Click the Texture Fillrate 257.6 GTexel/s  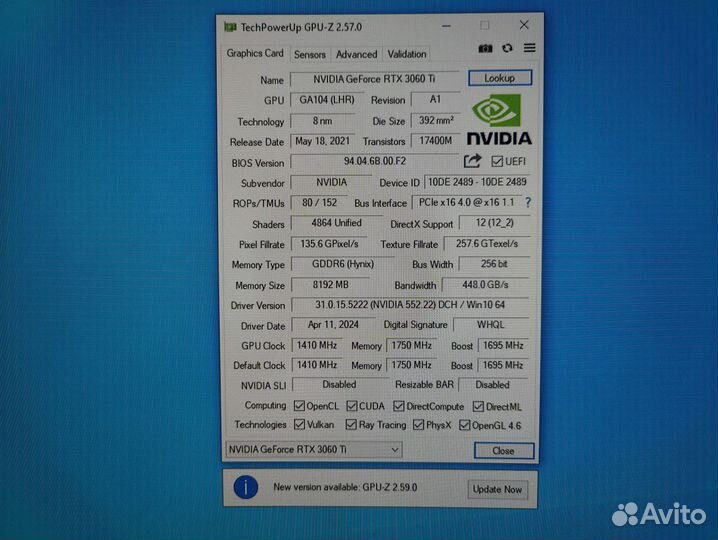(x=487, y=244)
